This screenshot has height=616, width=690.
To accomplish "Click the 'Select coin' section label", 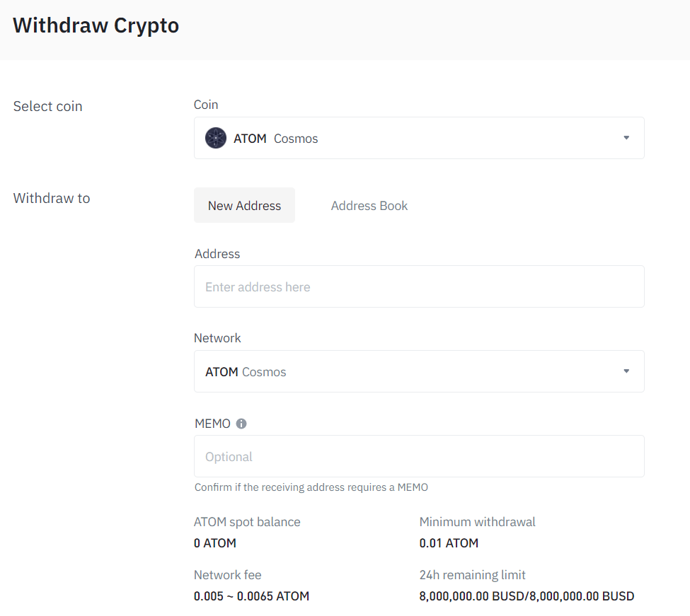I will pos(48,106).
